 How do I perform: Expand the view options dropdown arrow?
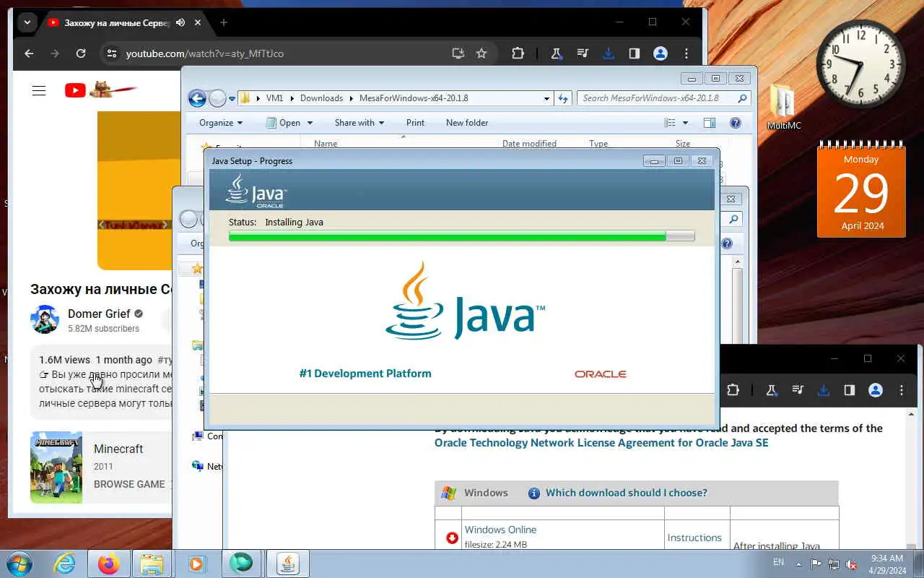[685, 123]
